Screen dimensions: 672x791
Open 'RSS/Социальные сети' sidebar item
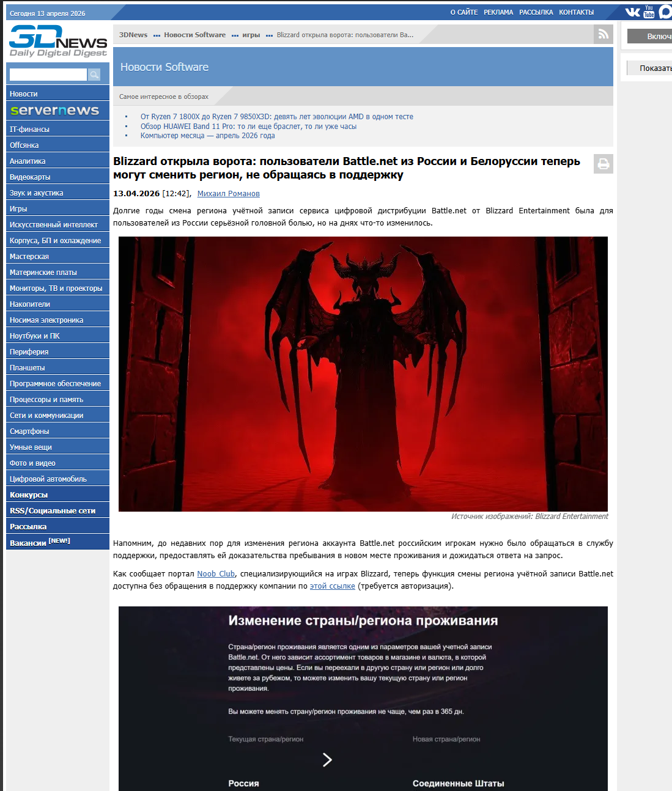point(57,510)
